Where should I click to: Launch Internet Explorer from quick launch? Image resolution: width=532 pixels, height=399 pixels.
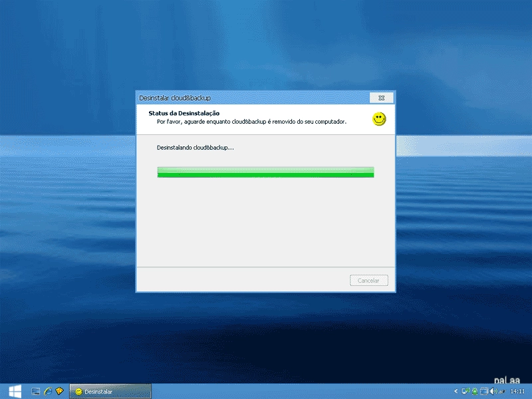[48, 391]
